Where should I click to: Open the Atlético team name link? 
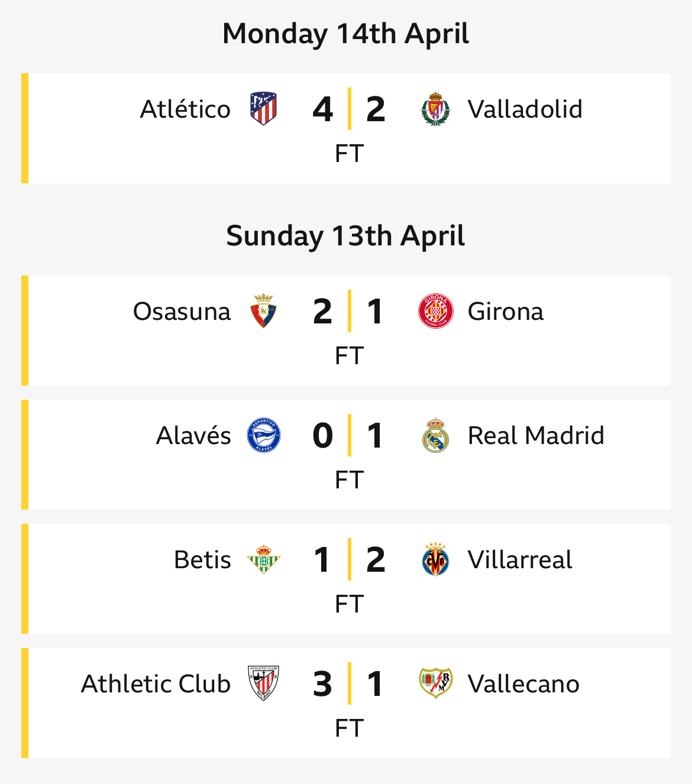185,109
